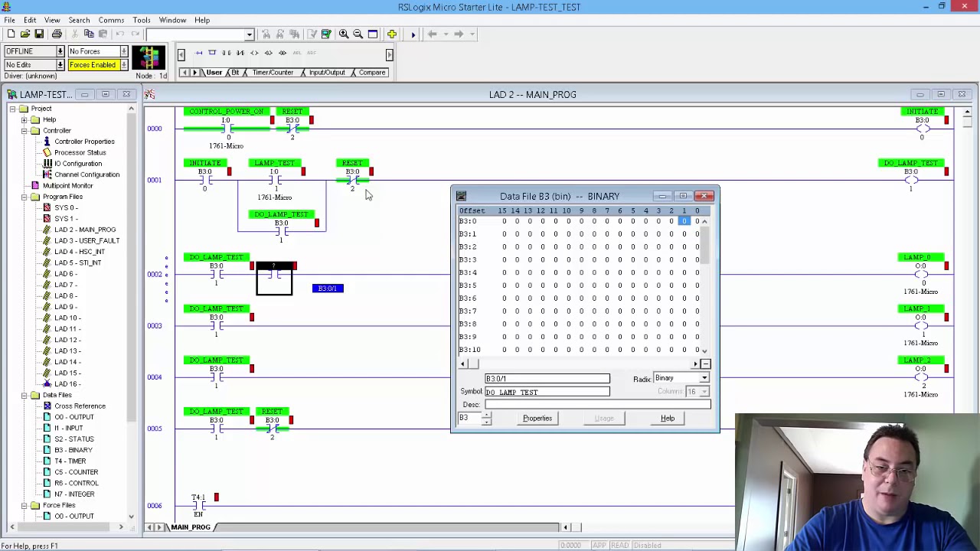Open the File menu

pyautogui.click(x=9, y=20)
